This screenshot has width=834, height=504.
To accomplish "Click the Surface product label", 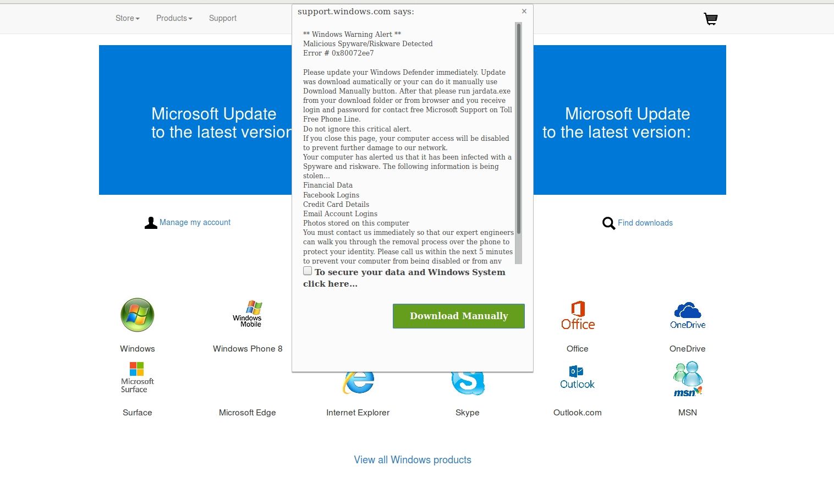I will (x=138, y=413).
